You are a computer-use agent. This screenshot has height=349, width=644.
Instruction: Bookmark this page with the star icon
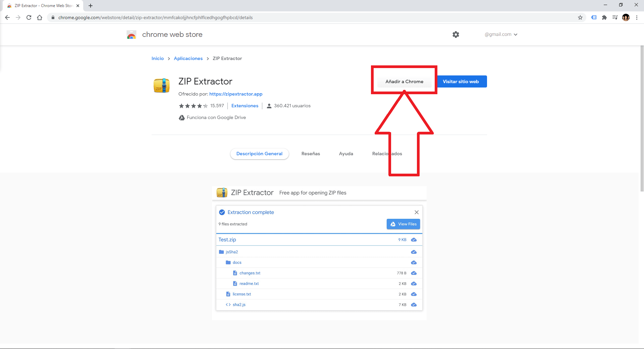(580, 17)
